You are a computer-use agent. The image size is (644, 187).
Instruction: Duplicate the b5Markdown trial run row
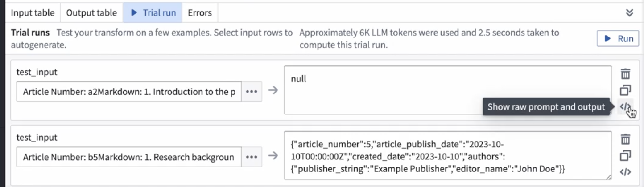[625, 155]
